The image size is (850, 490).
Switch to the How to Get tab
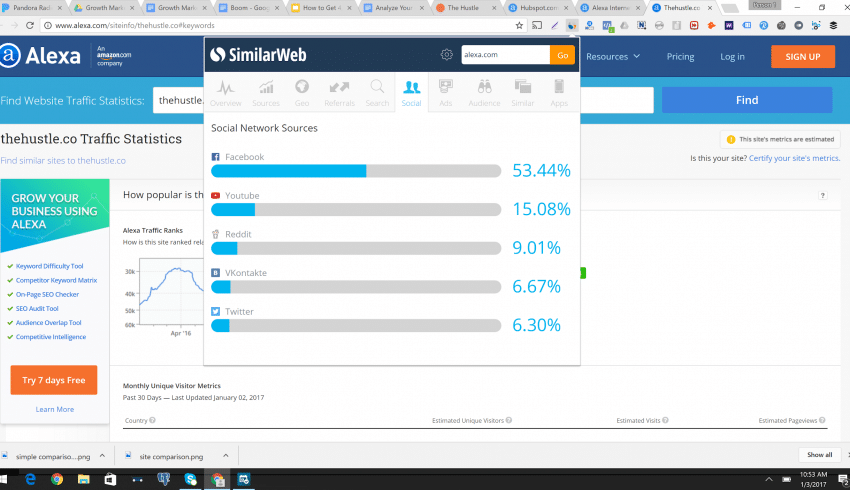click(321, 8)
